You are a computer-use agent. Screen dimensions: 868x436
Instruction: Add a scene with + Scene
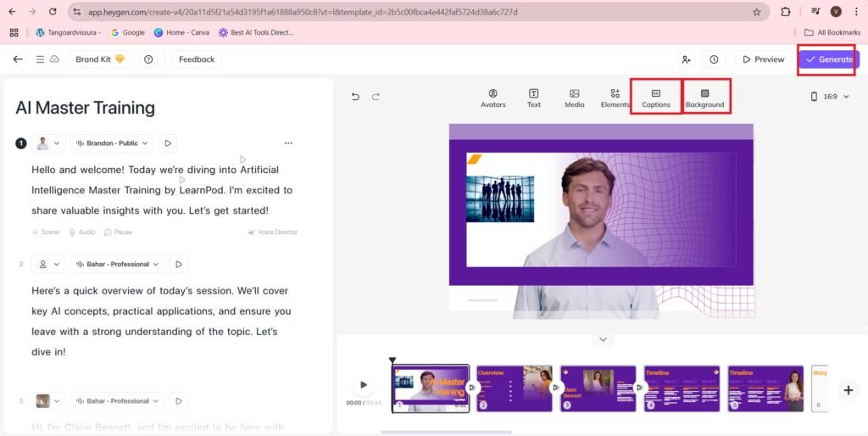tap(46, 232)
